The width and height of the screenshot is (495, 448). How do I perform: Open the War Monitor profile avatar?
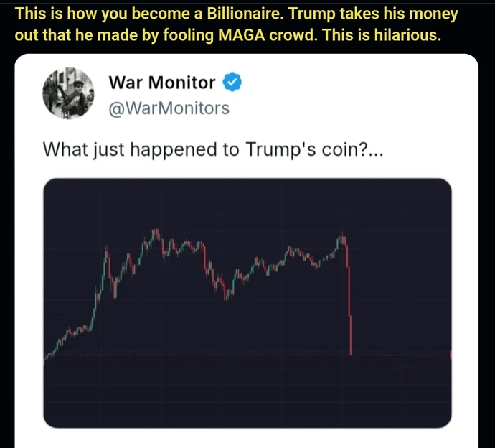click(68, 93)
